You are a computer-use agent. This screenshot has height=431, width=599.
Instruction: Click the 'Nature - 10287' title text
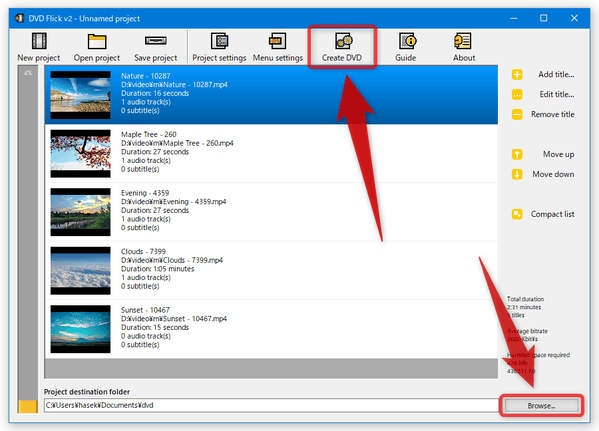point(146,76)
